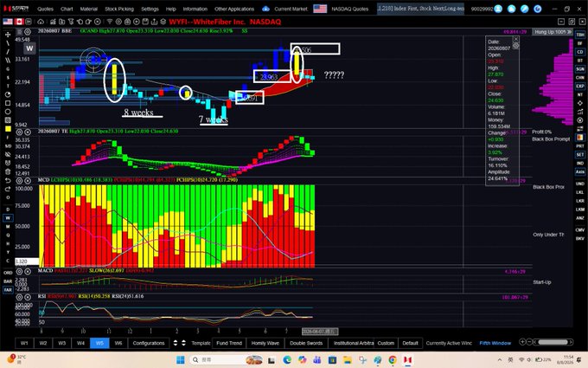Image resolution: width=588 pixels, height=368 pixels.
Task: Click the CD right sidebar button
Action: 580,52
